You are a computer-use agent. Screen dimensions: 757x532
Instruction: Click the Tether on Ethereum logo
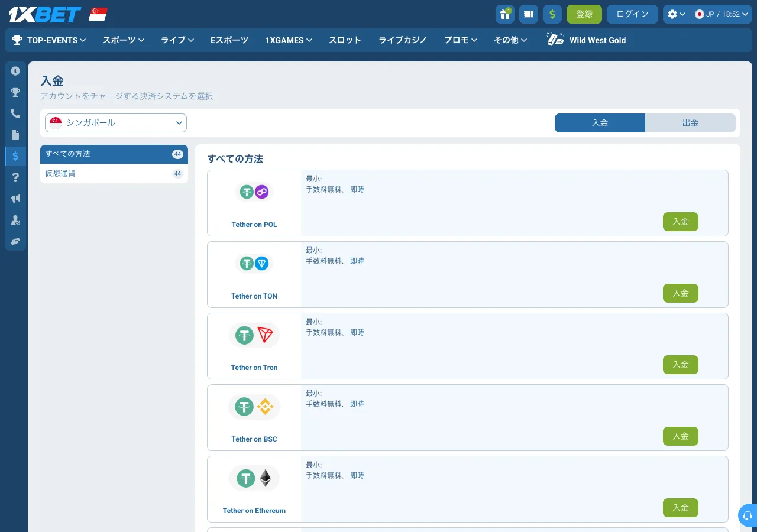point(254,478)
